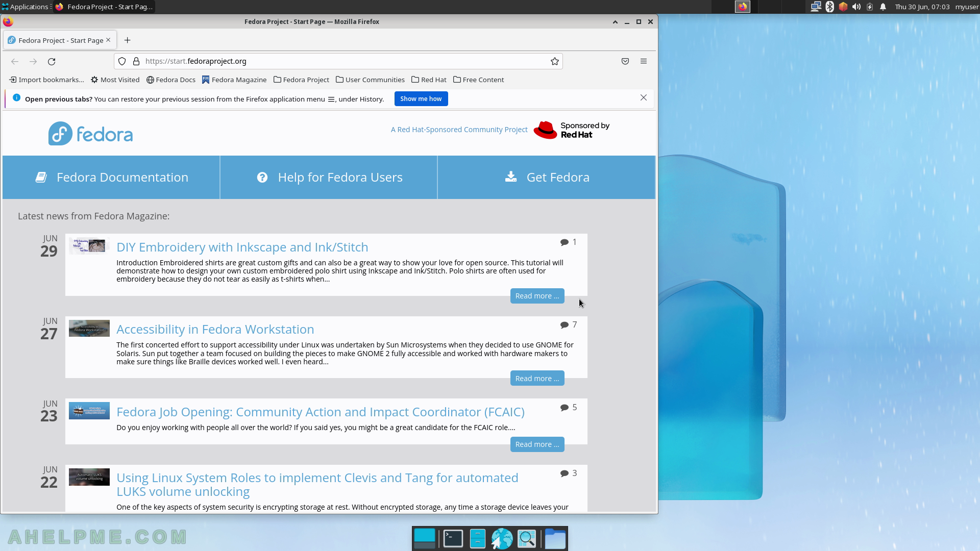The width and height of the screenshot is (980, 551).
Task: Open the notifications bell
Action: pyautogui.click(x=883, y=7)
